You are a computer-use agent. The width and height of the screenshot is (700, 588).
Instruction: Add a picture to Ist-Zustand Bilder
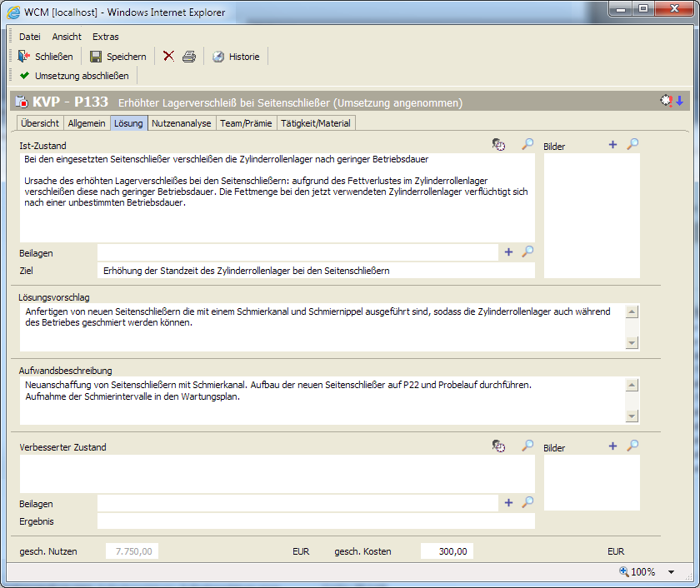coord(612,145)
